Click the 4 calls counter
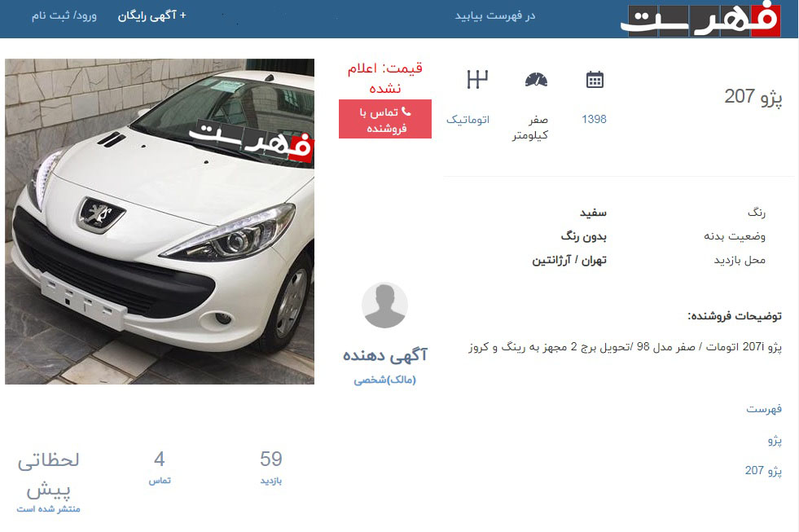Viewport: 799px width, 532px height. (x=160, y=459)
